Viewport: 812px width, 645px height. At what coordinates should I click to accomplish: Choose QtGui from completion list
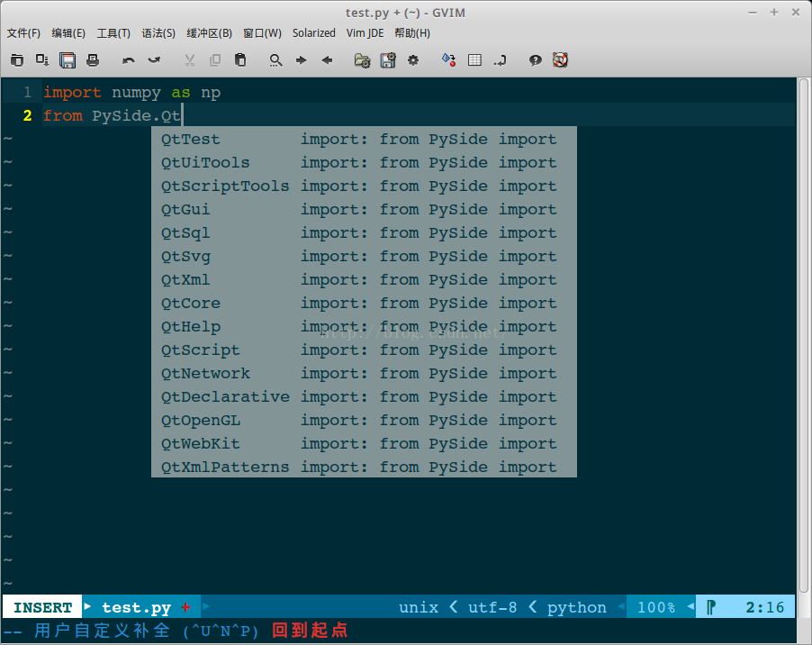(x=364, y=209)
